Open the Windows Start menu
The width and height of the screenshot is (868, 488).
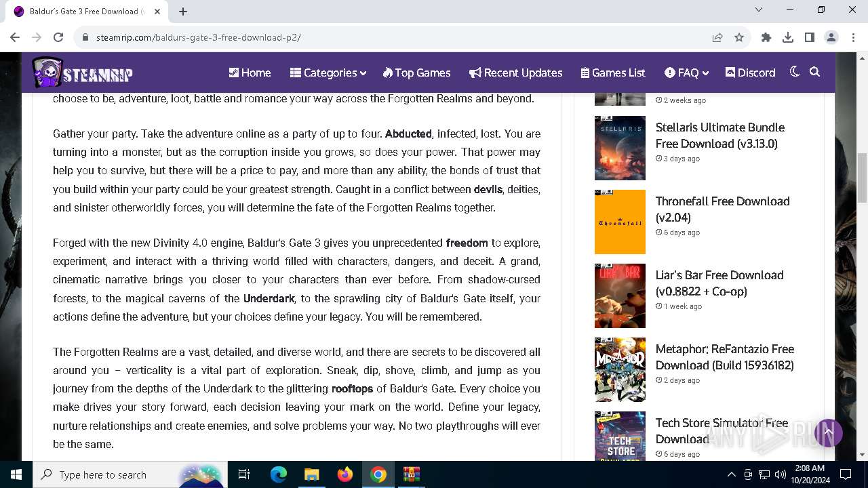coord(16,474)
